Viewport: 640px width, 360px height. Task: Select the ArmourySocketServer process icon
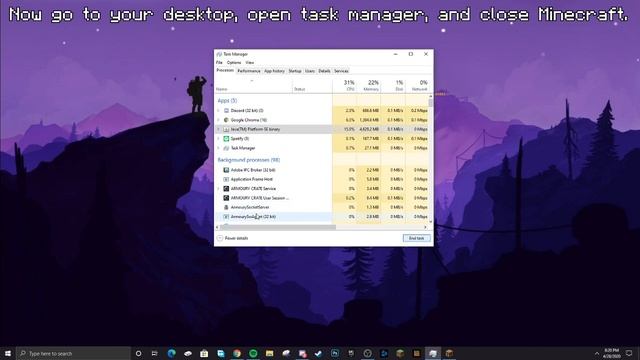coord(226,207)
